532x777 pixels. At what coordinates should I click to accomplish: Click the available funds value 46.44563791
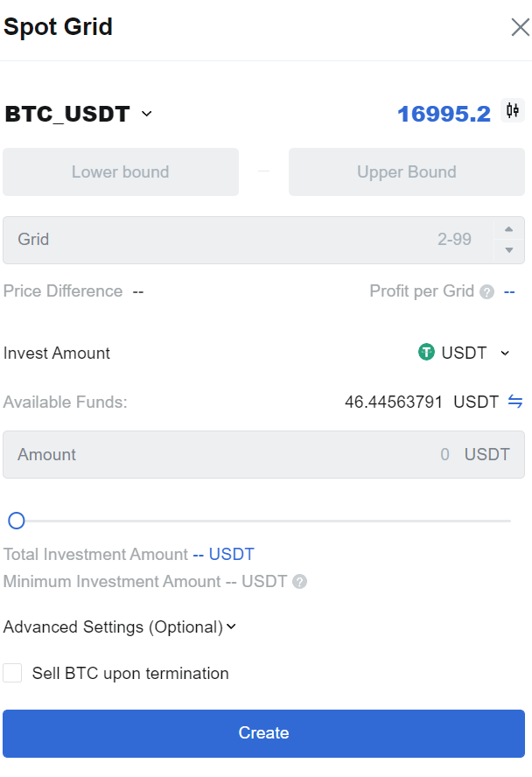click(393, 402)
